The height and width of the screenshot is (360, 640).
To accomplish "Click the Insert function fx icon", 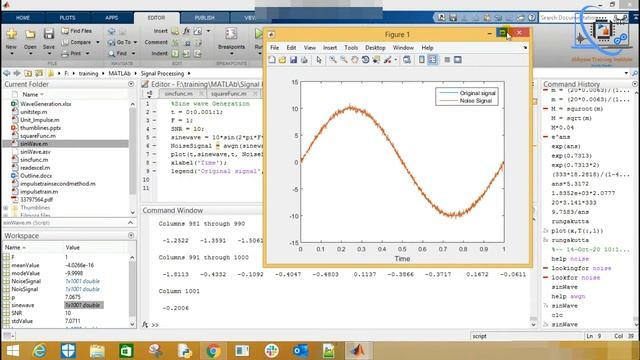I will click(187, 31).
